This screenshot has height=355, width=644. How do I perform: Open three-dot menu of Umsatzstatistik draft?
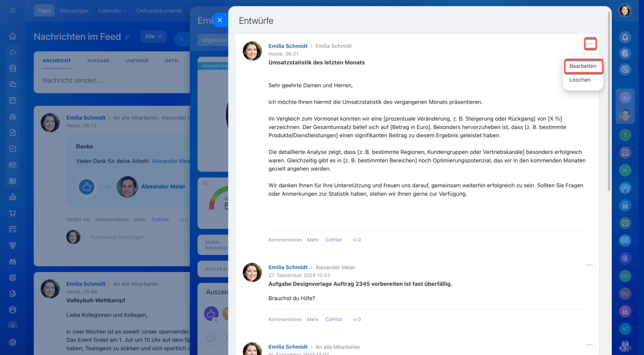pos(590,44)
